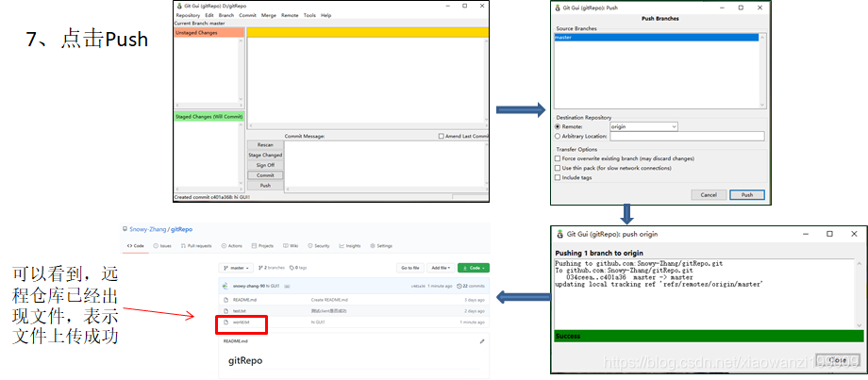Click Push button in Push Branches dialog
This screenshot has width=868, height=380.
click(x=747, y=195)
